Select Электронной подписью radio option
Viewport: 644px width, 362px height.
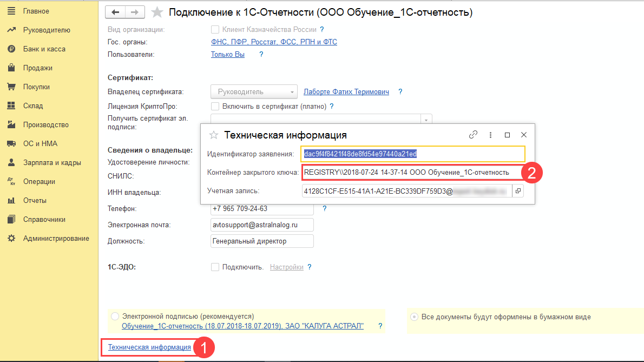(x=115, y=316)
